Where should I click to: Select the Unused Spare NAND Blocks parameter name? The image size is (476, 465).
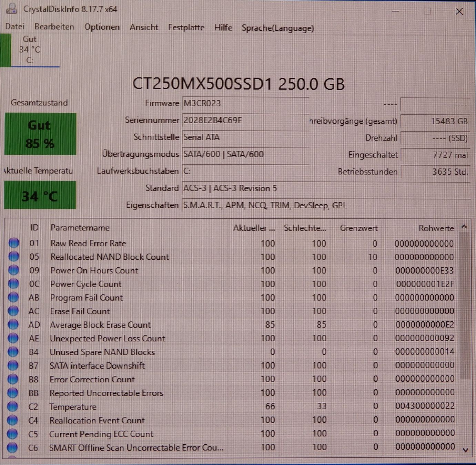[x=102, y=352]
